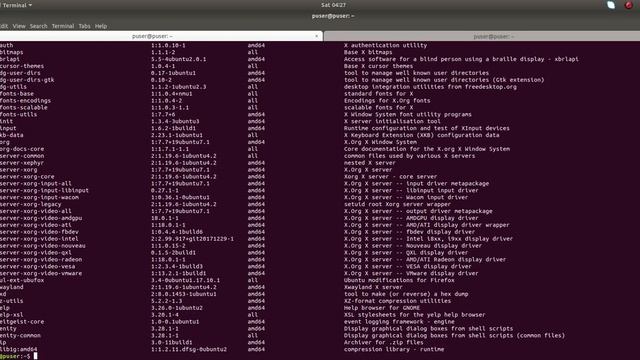Open the Help menu
Image resolution: width=640 pixels, height=360 pixels.
101,26
